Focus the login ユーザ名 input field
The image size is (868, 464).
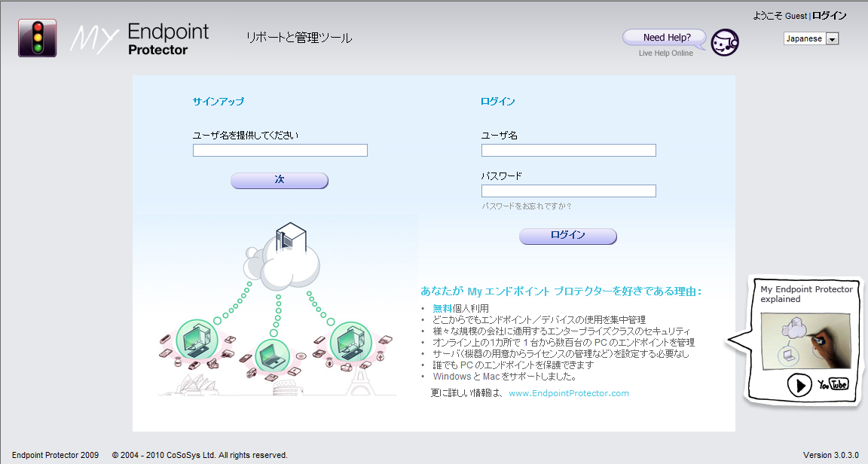(x=569, y=150)
